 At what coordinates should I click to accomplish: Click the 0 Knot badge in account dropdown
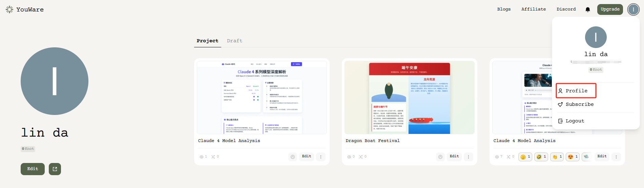coord(596,70)
